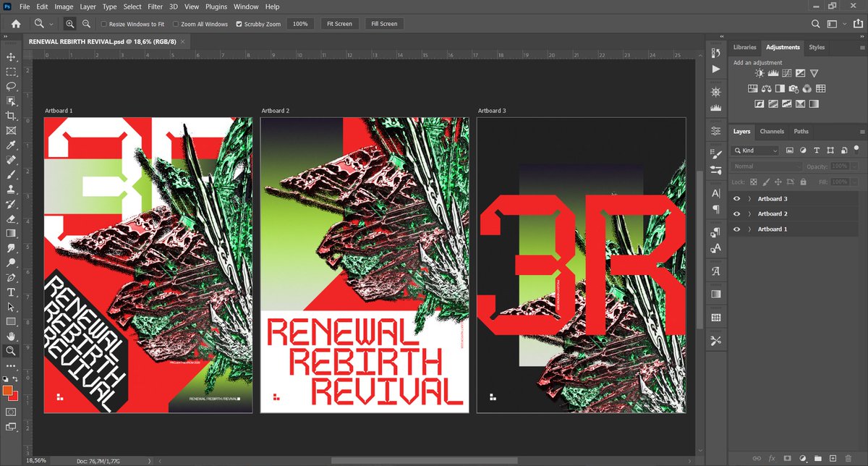This screenshot has width=868, height=466.
Task: Expand the Artboard 1 group
Action: coord(750,229)
